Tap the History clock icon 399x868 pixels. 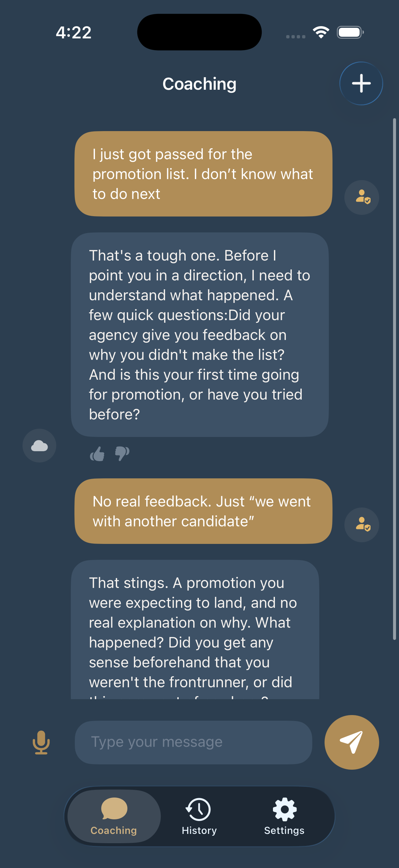199,810
